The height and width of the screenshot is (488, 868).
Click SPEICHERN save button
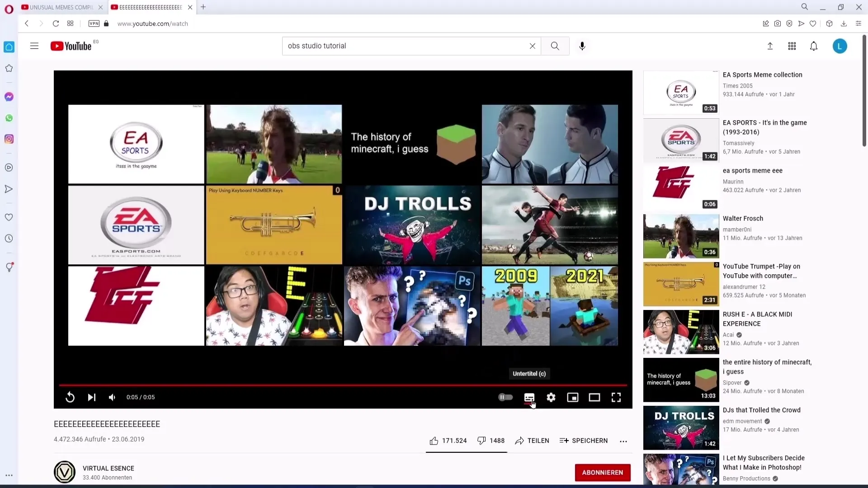[583, 441]
